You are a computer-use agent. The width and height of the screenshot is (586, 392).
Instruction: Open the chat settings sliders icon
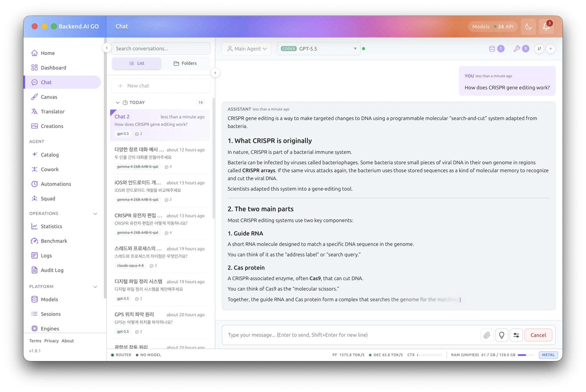[x=516, y=335]
